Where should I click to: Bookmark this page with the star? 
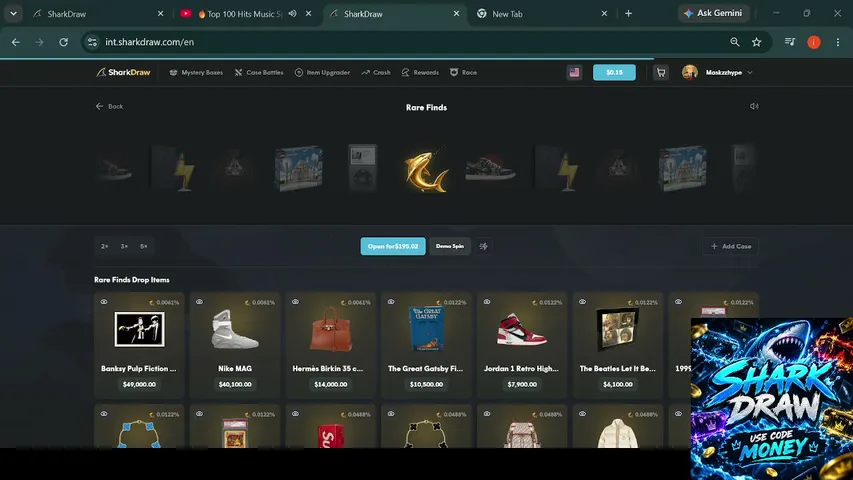click(x=756, y=42)
